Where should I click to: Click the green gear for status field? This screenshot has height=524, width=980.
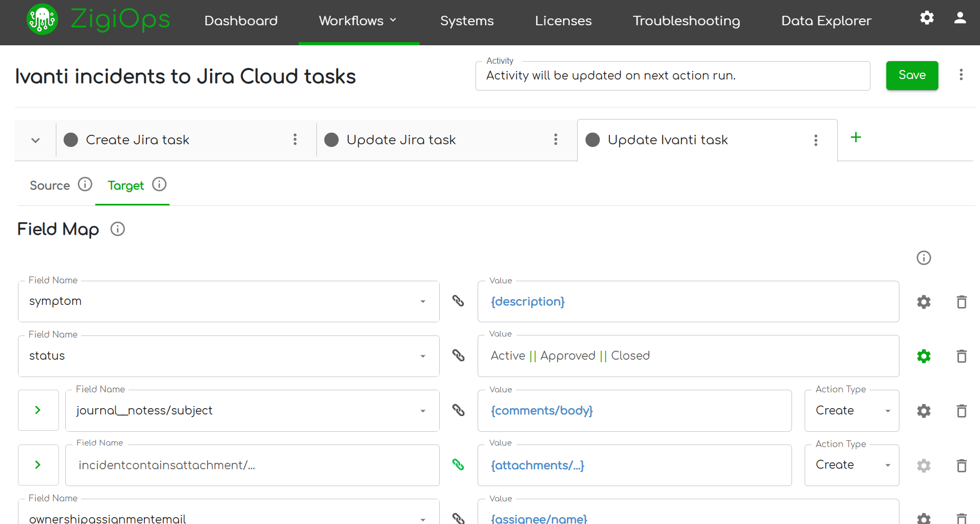(924, 356)
